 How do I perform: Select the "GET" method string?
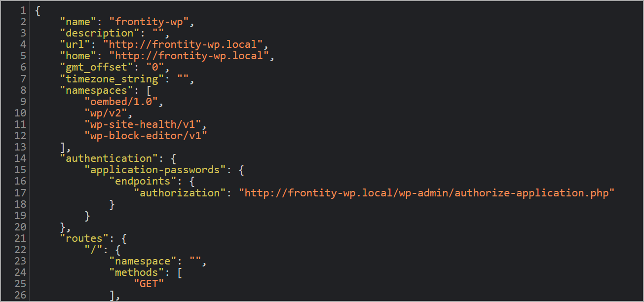click(149, 283)
